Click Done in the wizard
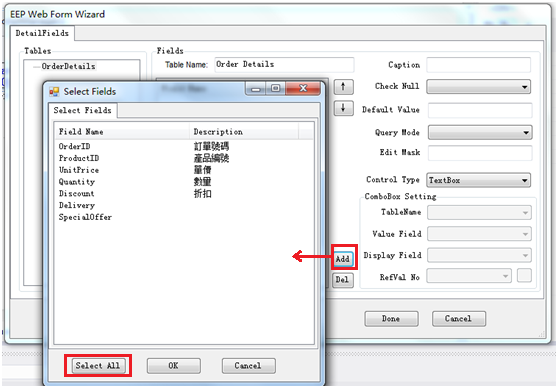The height and width of the screenshot is (388, 558). (391, 319)
